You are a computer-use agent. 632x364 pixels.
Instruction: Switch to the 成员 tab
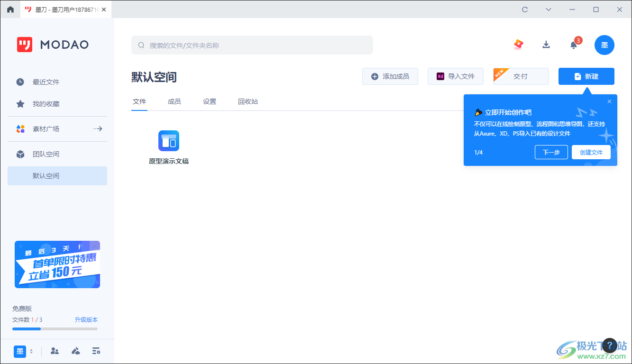point(174,101)
